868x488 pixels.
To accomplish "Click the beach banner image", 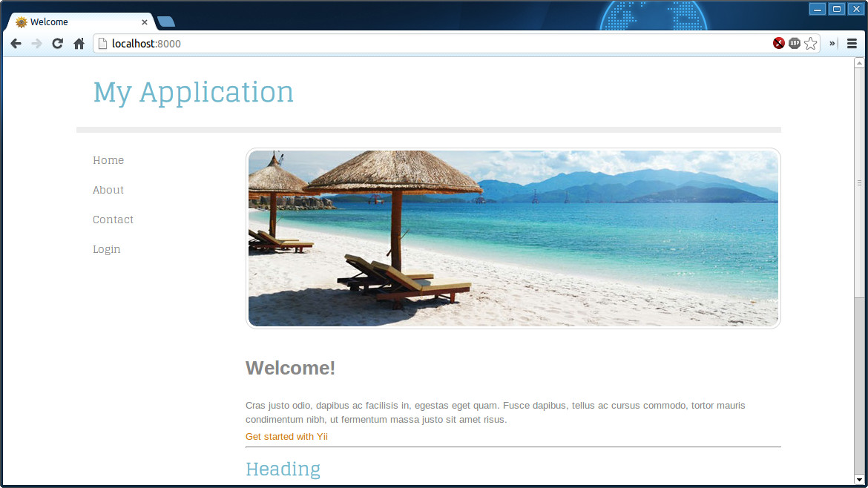I will click(x=513, y=238).
